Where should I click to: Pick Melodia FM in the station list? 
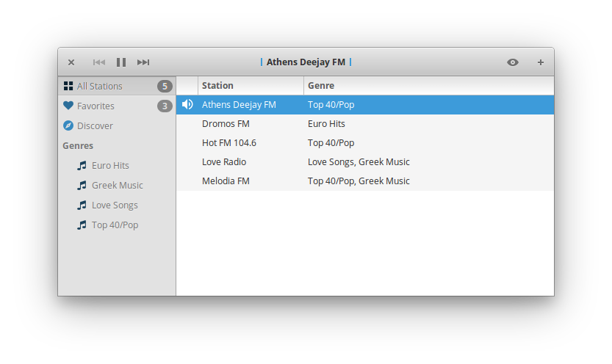coord(226,181)
